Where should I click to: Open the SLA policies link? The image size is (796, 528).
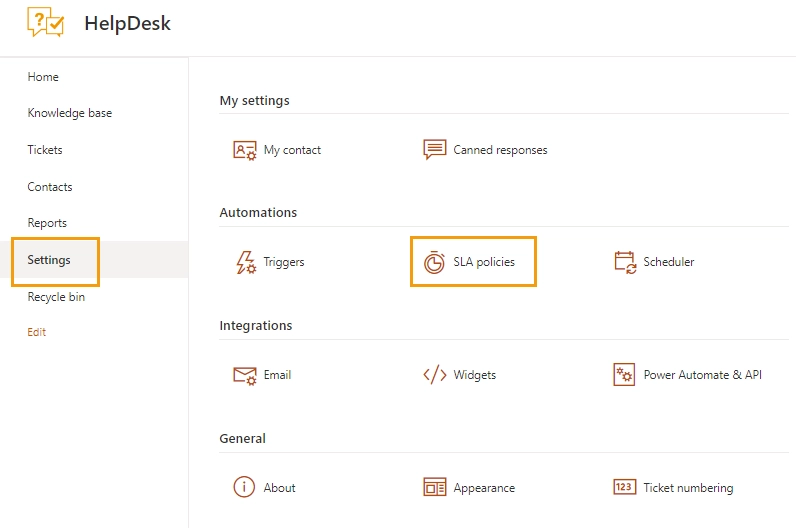coord(484,262)
